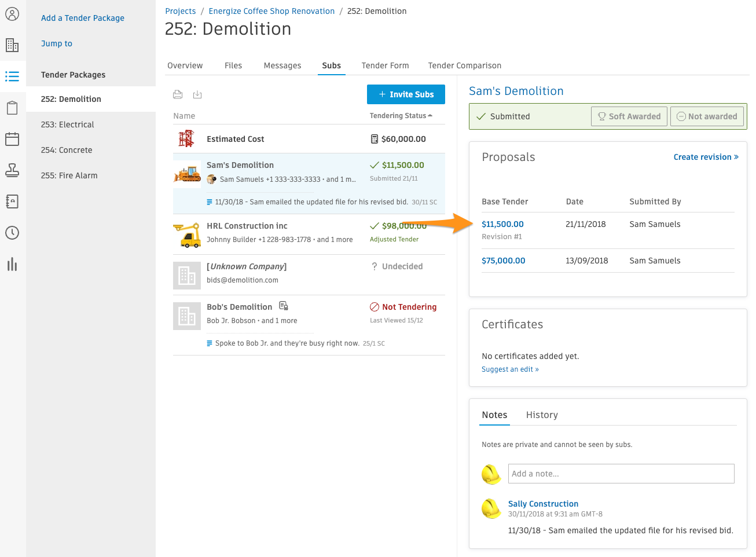Image resolution: width=756 pixels, height=557 pixels.
Task: Mark Sam's Demolition as Not awarded
Action: (707, 116)
